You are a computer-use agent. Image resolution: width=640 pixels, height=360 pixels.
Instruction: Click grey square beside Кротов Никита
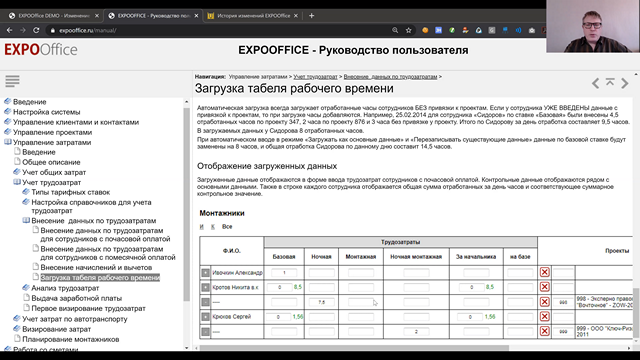point(205,287)
